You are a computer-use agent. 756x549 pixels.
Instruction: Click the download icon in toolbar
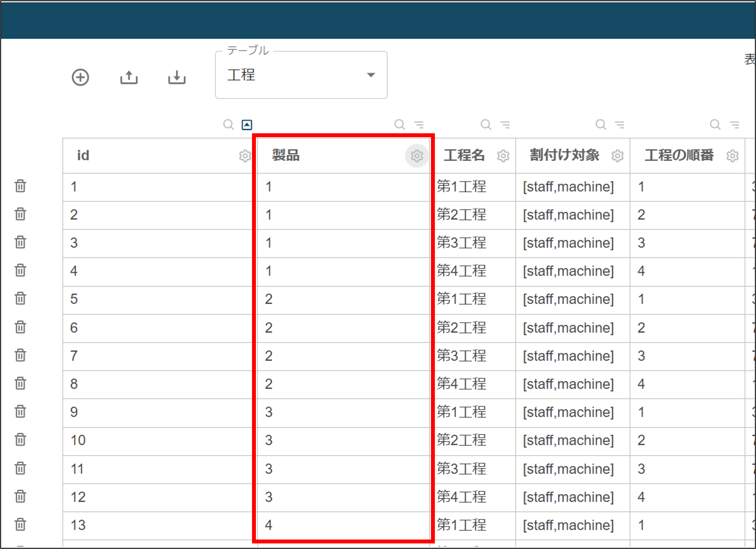point(177,77)
